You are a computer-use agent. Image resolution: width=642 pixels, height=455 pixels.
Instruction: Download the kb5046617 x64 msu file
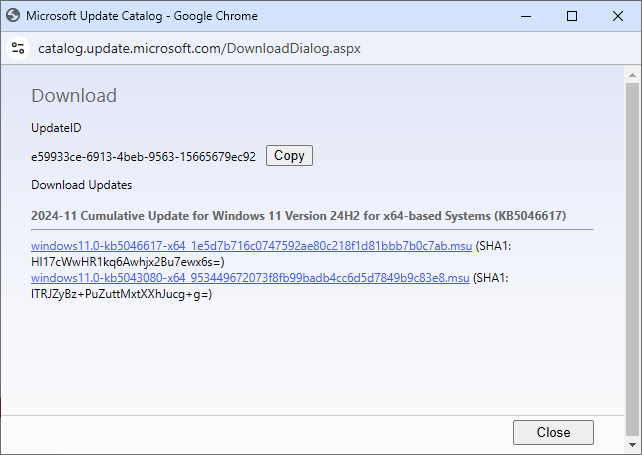point(251,246)
